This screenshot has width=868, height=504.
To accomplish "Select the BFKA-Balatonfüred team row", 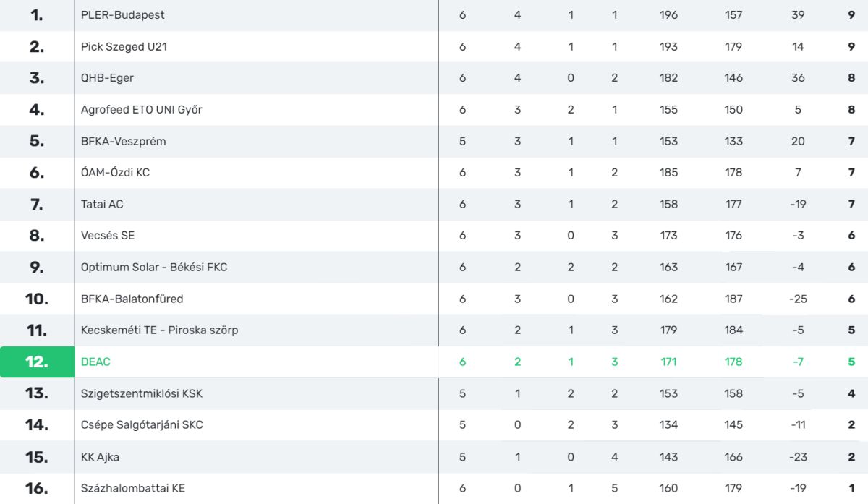I will pyautogui.click(x=132, y=299).
